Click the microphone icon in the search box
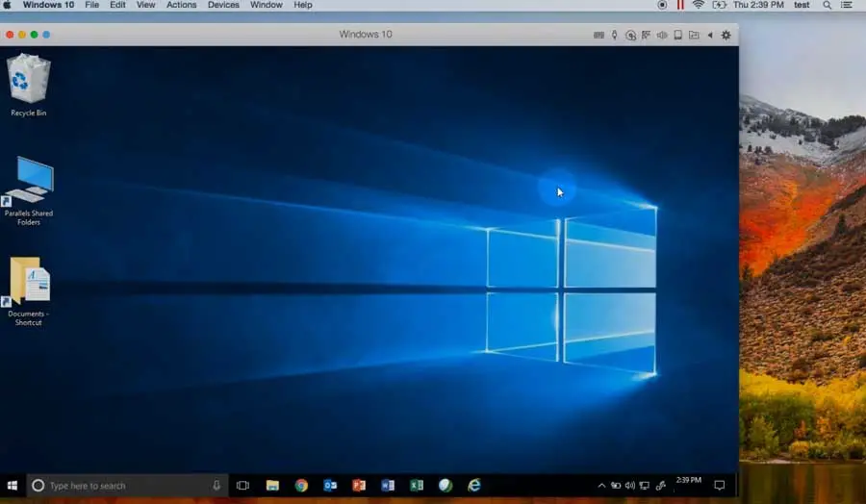Viewport: 866px width, 504px height. click(x=216, y=485)
